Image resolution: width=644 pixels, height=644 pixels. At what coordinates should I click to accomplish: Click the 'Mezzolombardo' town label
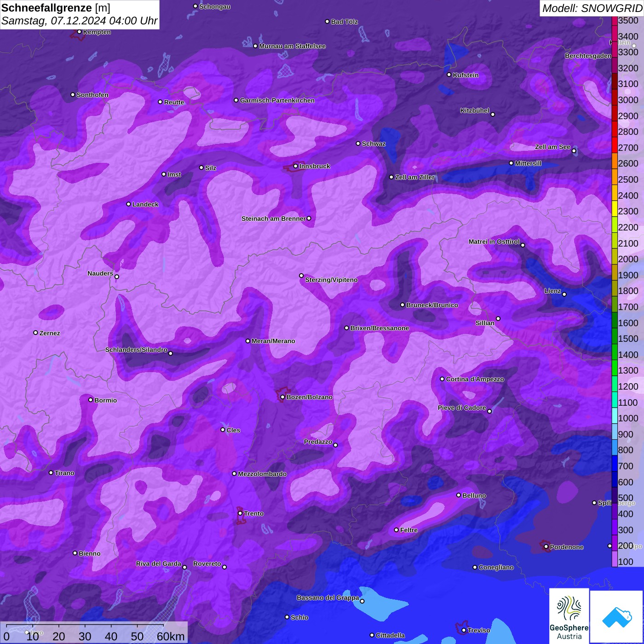coord(262,474)
